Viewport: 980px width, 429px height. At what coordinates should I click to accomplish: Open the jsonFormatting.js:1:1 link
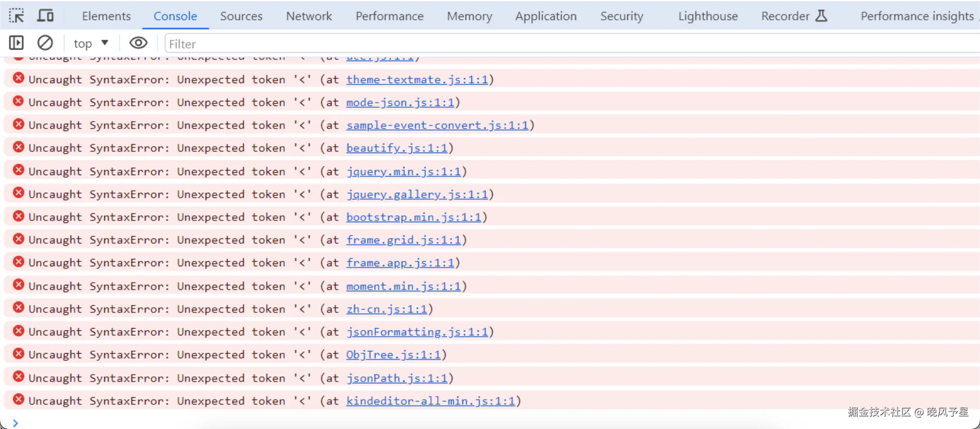coord(417,332)
